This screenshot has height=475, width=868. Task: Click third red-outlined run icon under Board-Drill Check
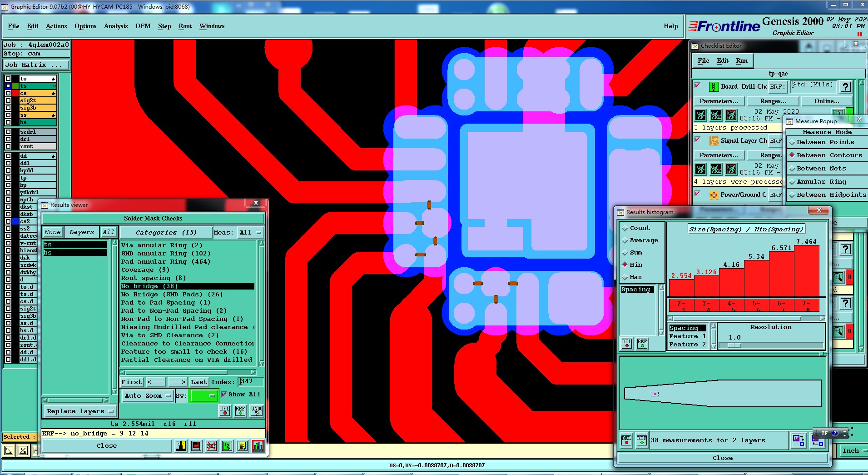731,115
